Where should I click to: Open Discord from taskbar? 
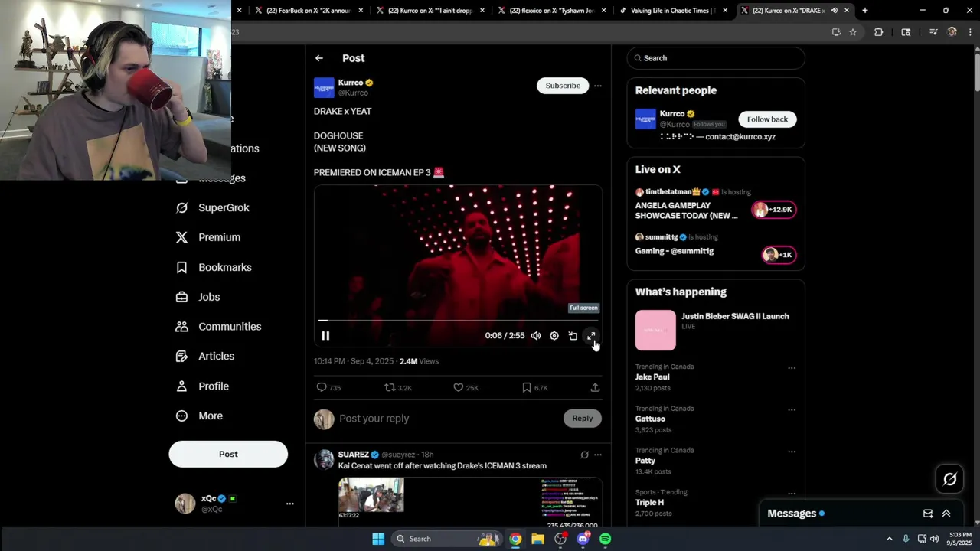pyautogui.click(x=583, y=539)
